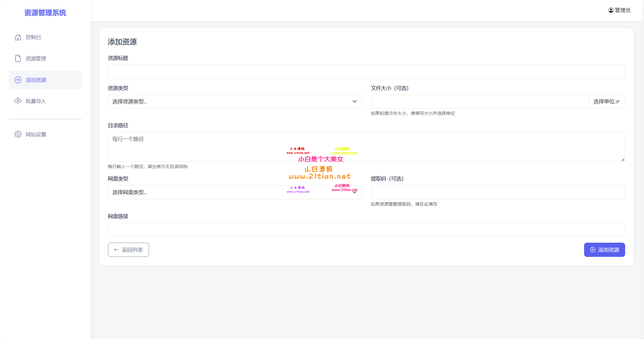The image size is (644, 339).
Task: Focus the 提取码 input field
Action: coord(498,192)
